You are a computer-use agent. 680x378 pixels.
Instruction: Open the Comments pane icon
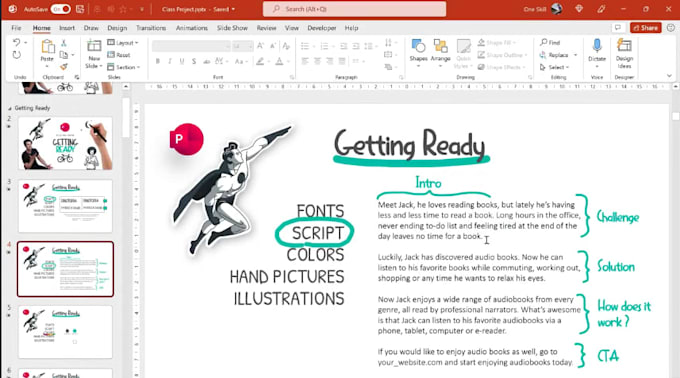[x=618, y=28]
